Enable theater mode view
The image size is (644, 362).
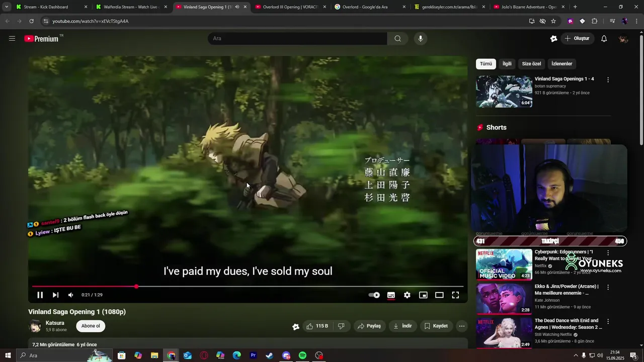[x=439, y=295]
